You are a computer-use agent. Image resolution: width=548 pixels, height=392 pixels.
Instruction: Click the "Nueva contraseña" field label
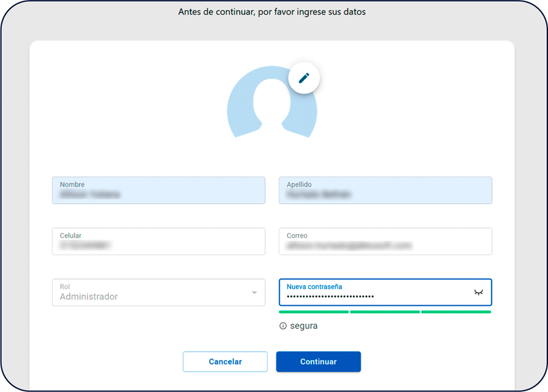[314, 286]
